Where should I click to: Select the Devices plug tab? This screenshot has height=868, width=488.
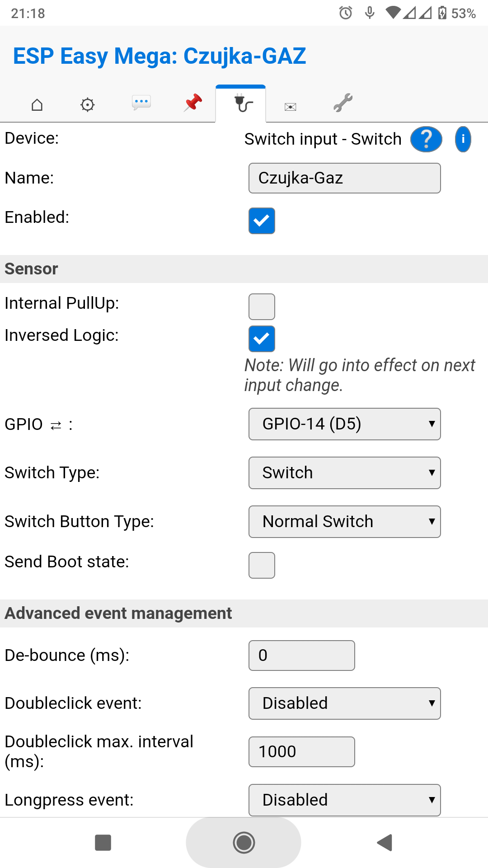click(243, 103)
